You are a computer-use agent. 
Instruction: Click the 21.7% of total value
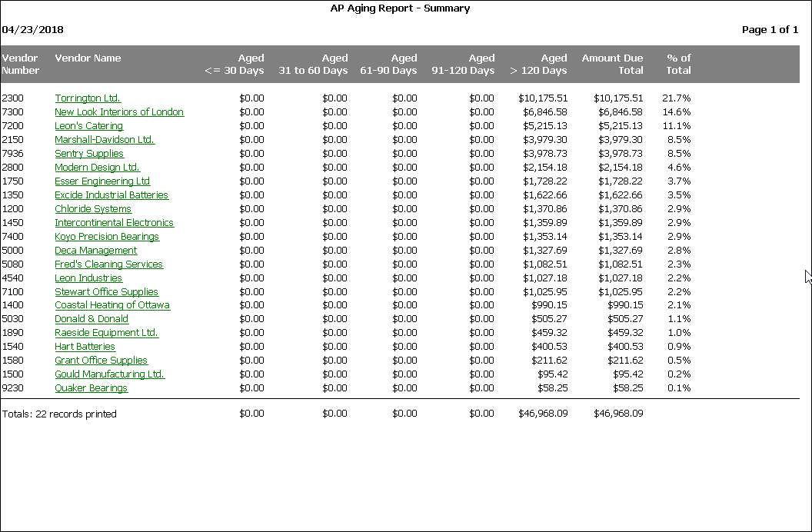click(677, 98)
